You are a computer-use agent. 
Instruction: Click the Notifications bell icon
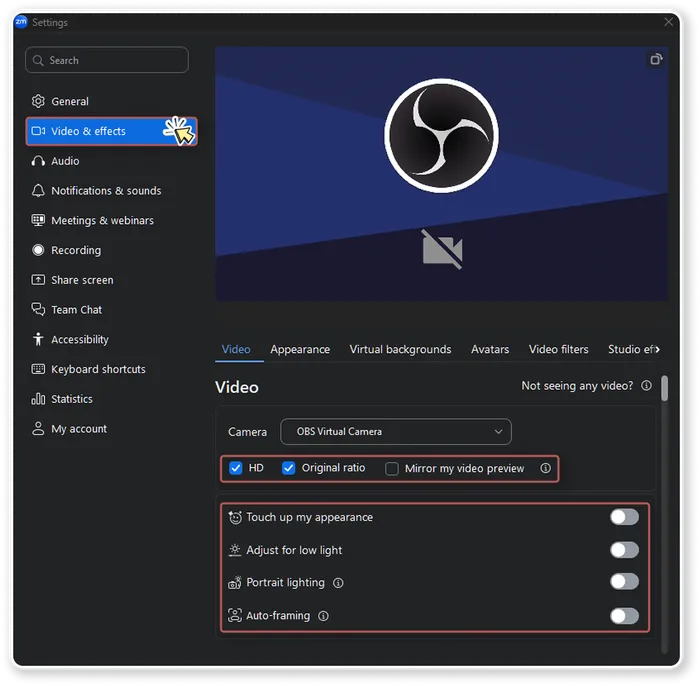click(38, 191)
